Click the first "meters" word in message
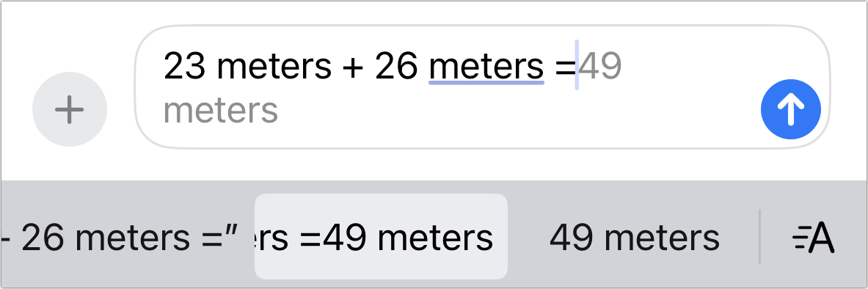 (274, 67)
